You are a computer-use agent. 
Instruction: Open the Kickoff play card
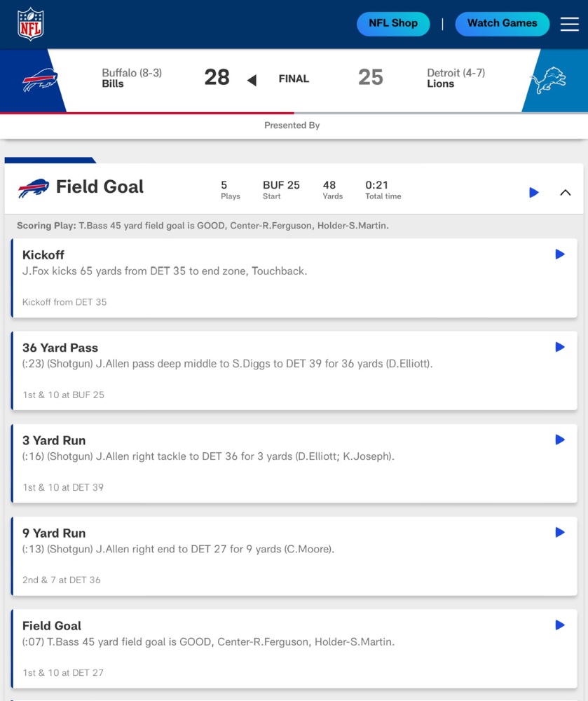tap(294, 278)
